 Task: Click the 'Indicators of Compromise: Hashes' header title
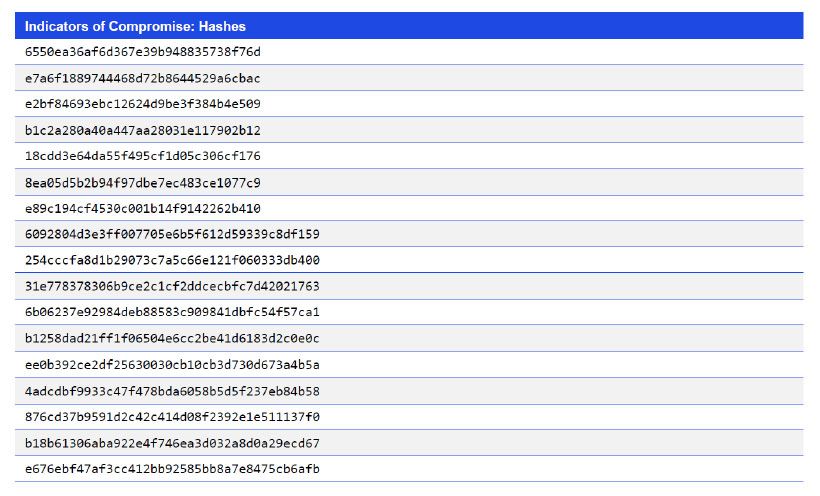(x=135, y=26)
